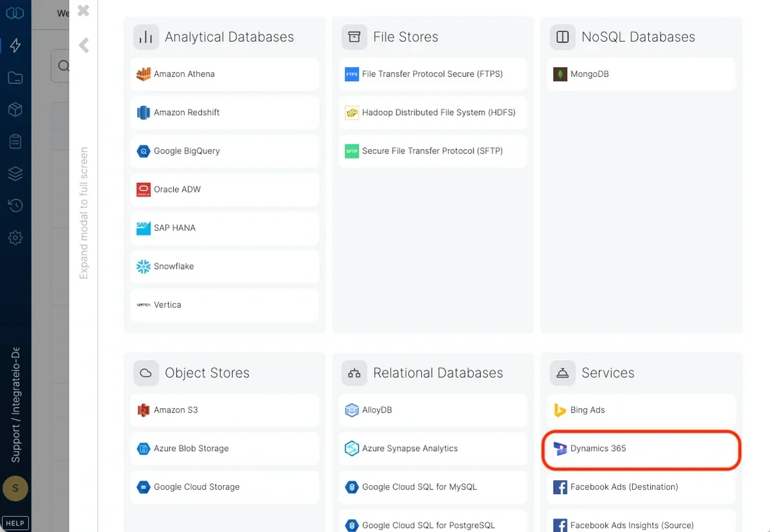Click the Analytical Databases bar-chart icon
Screen dimensions: 770x532
tap(146, 37)
